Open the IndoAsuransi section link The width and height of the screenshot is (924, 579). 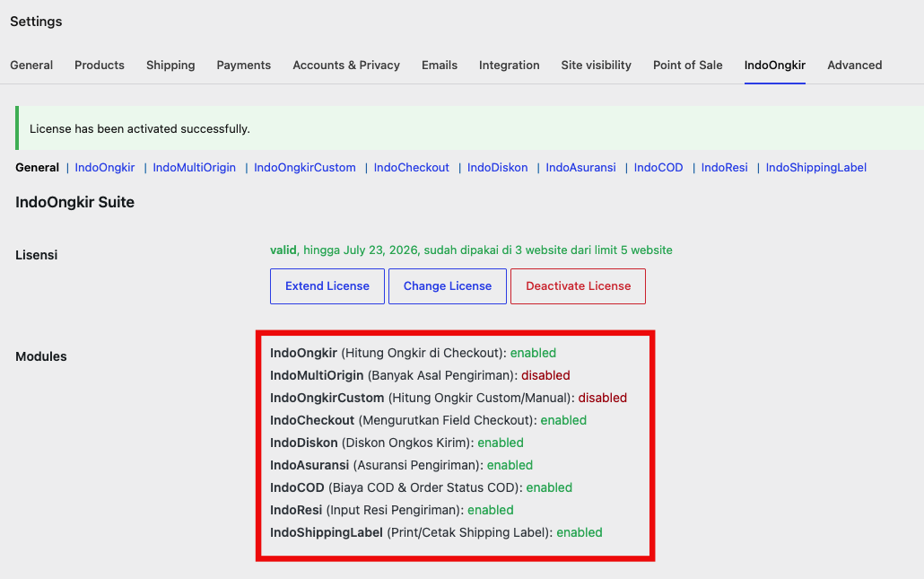(580, 168)
